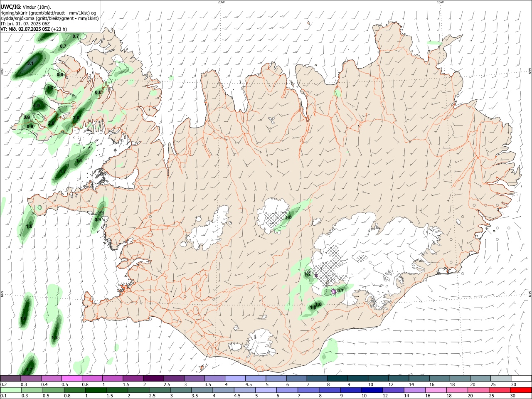Screen dimensions: 532x399
Task: Click upper legend swatch between 0.5 and 0.8
Action: (x=71, y=378)
